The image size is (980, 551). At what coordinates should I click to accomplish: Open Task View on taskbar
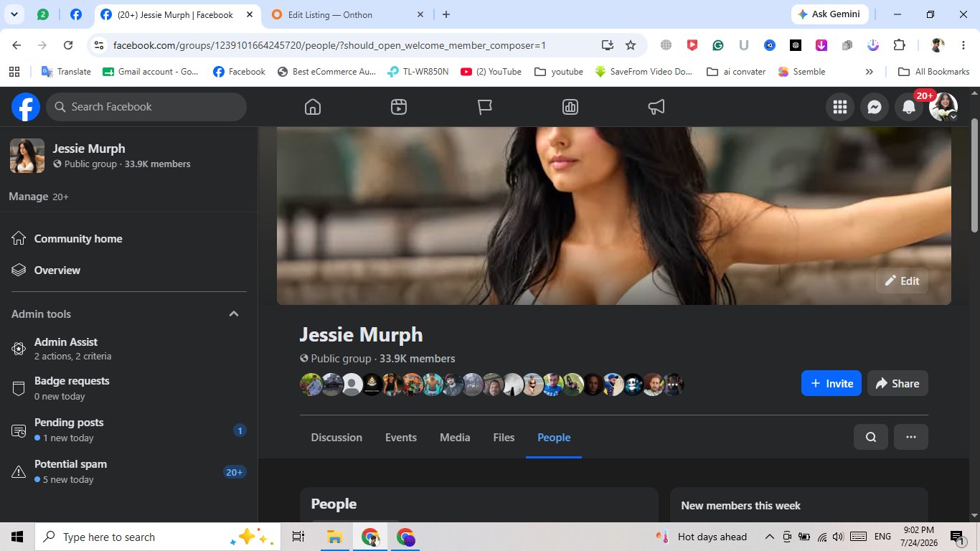[298, 537]
